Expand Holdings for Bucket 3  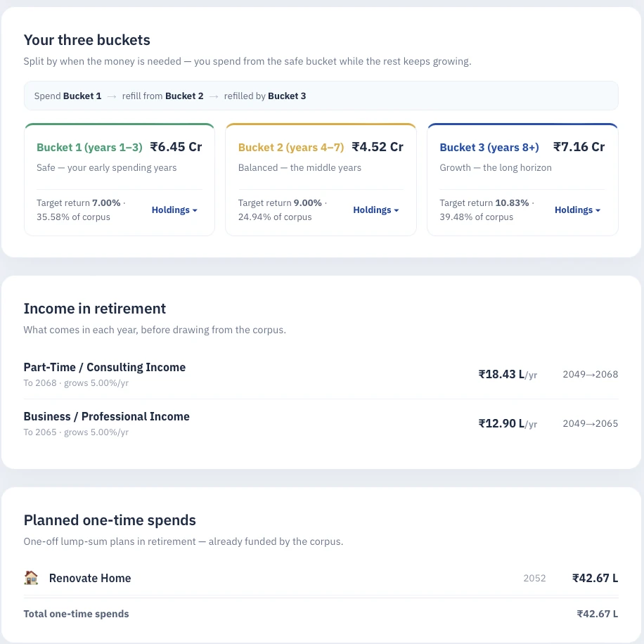pyautogui.click(x=577, y=210)
